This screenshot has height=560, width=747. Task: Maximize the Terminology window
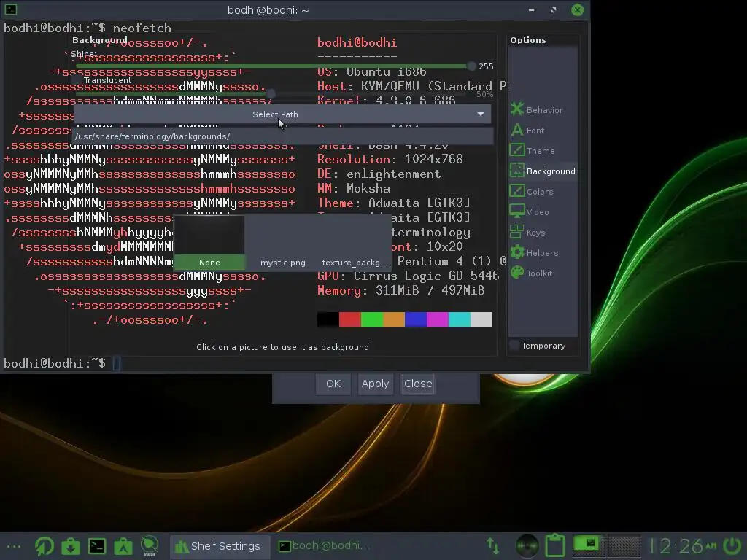pos(554,10)
